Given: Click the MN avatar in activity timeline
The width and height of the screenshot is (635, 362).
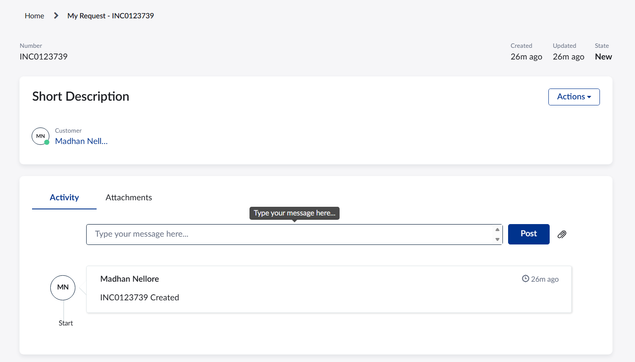Looking at the screenshot, I should (63, 287).
